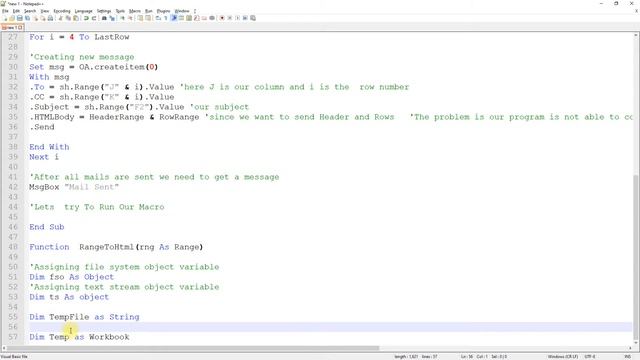Click the Undo toolbar icon
The height and width of the screenshot is (360, 640).
coord(86,18)
